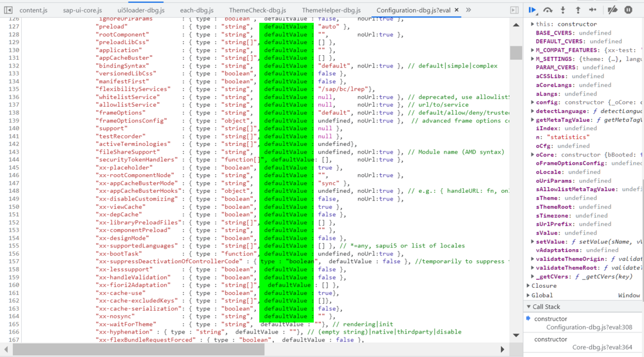Resume script execution
Screen dimensions: 644x357
533,10
